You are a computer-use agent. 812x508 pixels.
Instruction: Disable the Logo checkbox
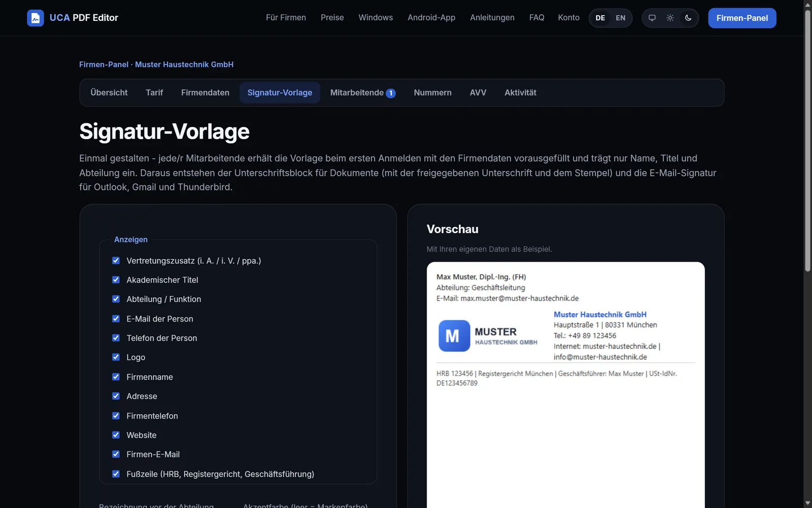pos(116,357)
